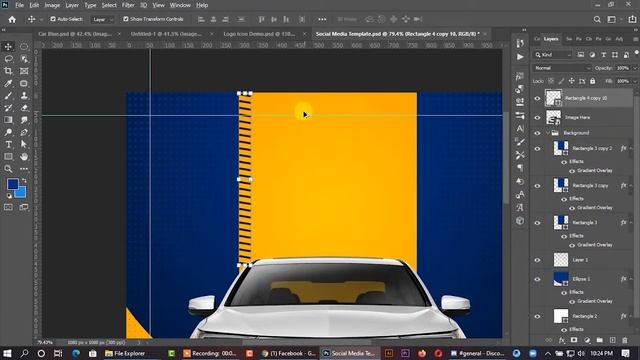
Task: Open the Filter menu
Action: (128, 5)
